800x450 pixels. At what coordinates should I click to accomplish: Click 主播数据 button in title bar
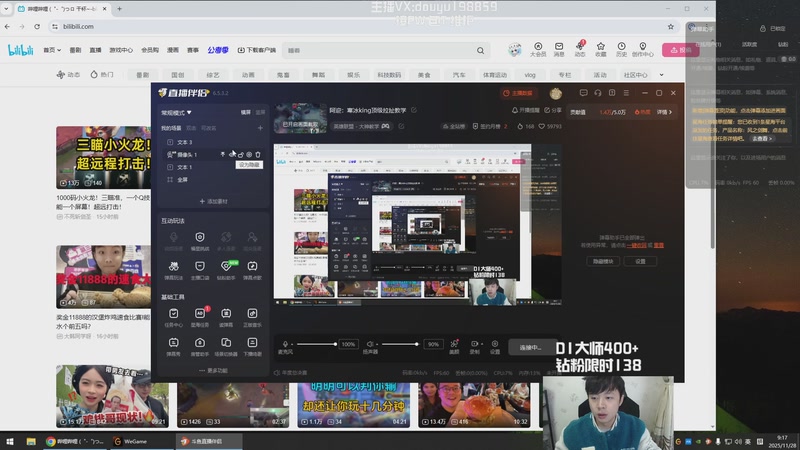pyautogui.click(x=518, y=93)
